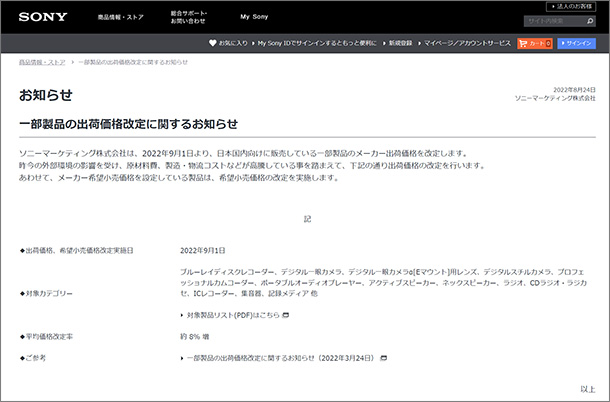Click the 一部製品の出荷価格改定に関するお知らせ title

click(128, 124)
